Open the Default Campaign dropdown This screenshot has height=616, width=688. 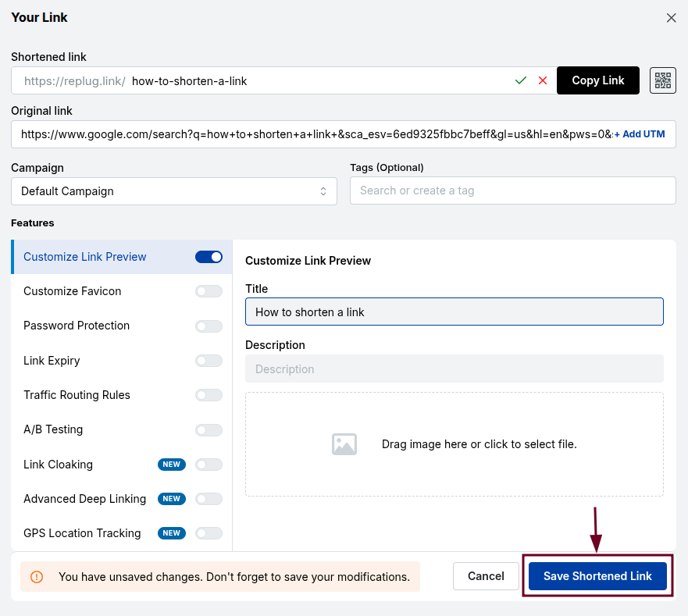point(173,190)
